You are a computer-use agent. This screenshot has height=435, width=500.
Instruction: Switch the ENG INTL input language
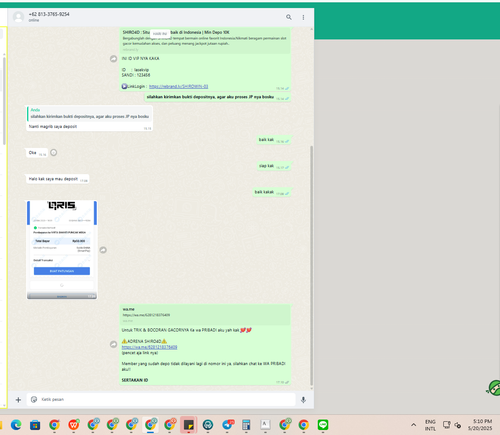click(x=430, y=425)
